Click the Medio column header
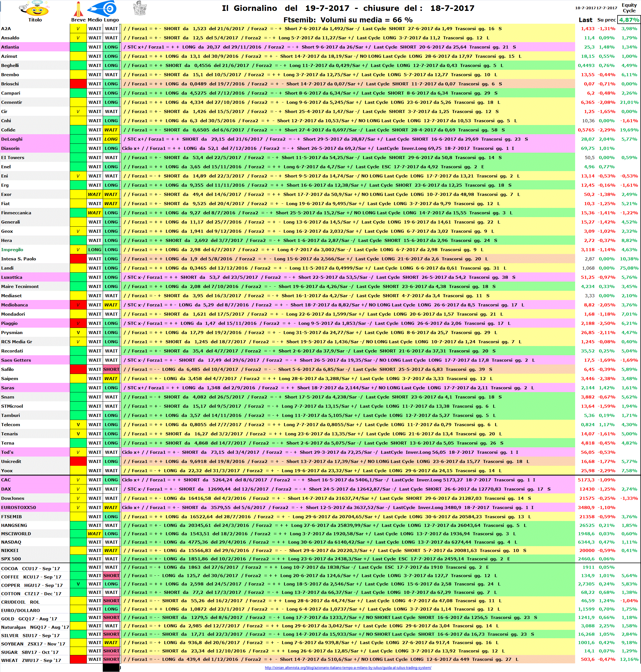This screenshot has height=672, width=641. tap(95, 20)
